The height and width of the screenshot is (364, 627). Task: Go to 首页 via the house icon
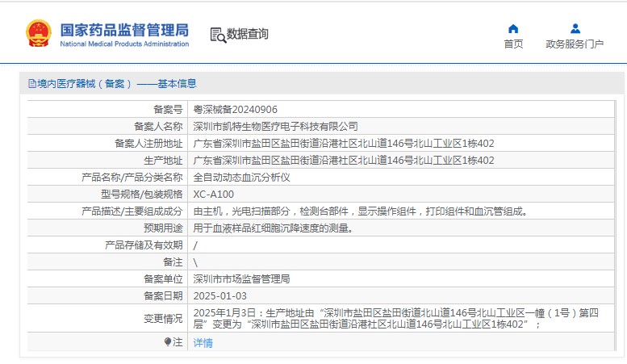[513, 29]
